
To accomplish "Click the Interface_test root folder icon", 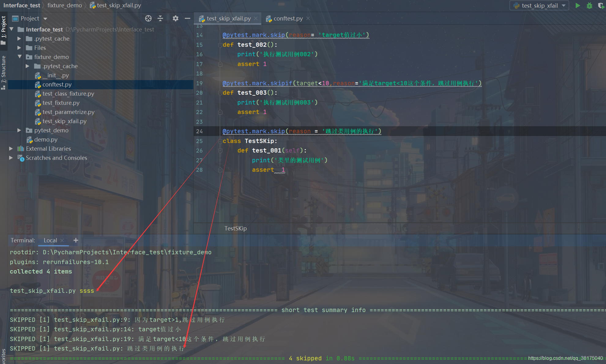I will click(x=21, y=29).
